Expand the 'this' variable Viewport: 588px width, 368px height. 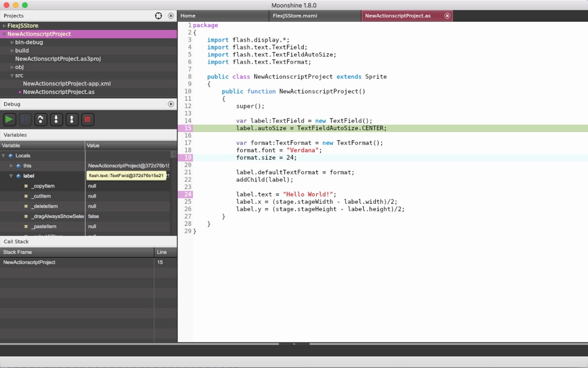(11, 165)
